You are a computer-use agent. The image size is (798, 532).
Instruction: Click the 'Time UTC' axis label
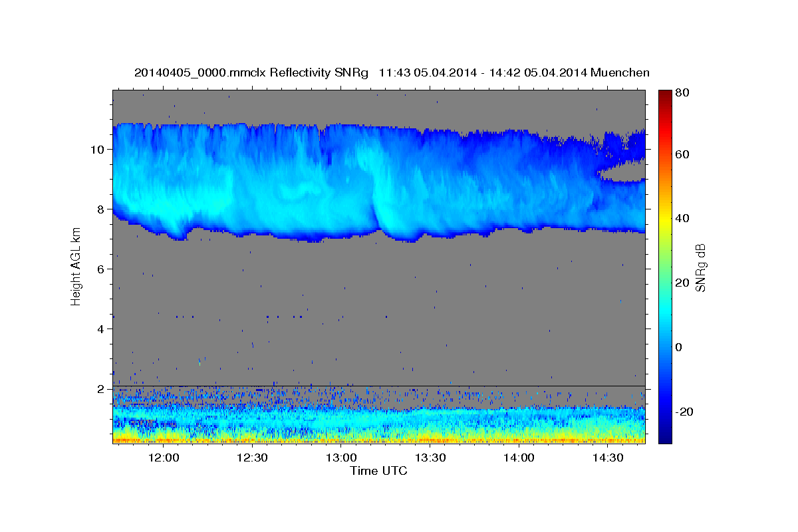pyautogui.click(x=378, y=471)
